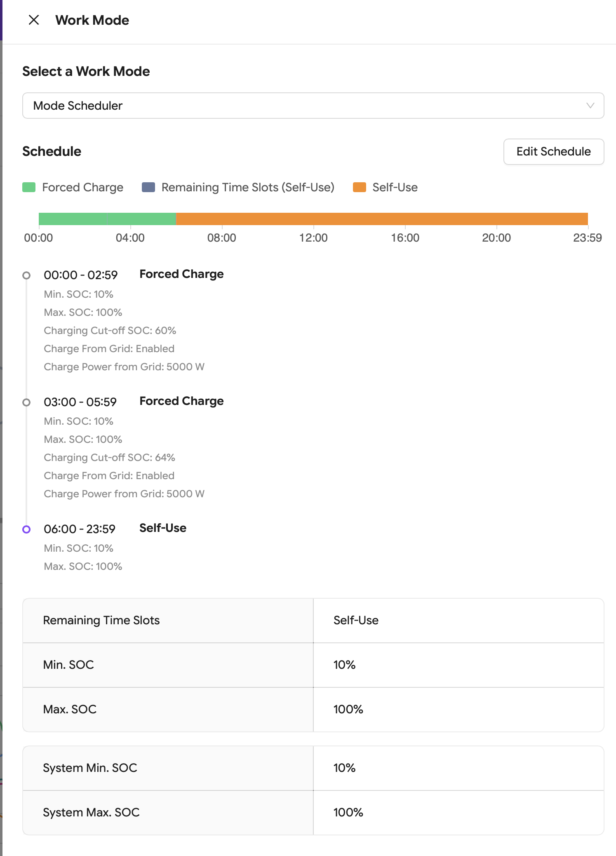Close the Work Mode panel
This screenshot has height=856, width=616.
pos(34,20)
